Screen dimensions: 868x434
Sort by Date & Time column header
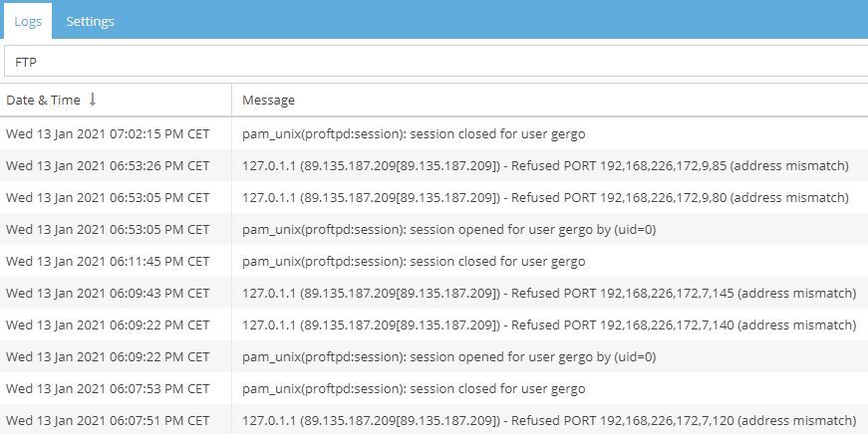pos(44,101)
